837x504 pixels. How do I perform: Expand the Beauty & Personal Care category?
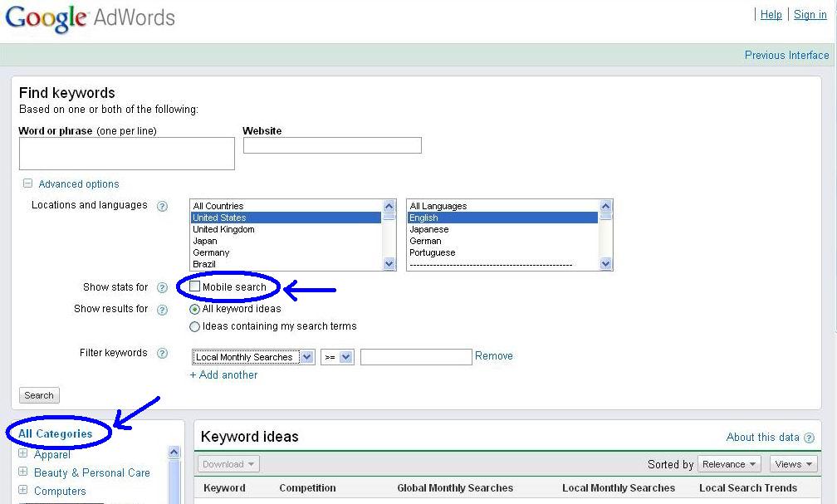tap(23, 472)
